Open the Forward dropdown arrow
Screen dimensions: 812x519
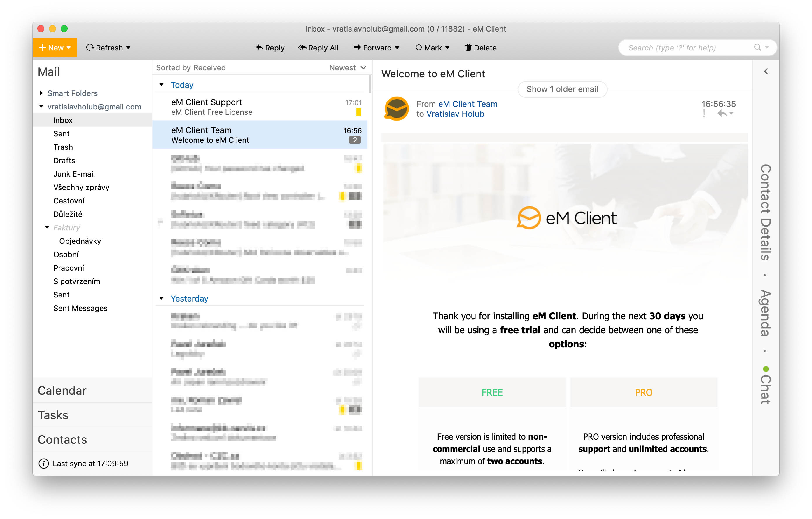point(397,48)
